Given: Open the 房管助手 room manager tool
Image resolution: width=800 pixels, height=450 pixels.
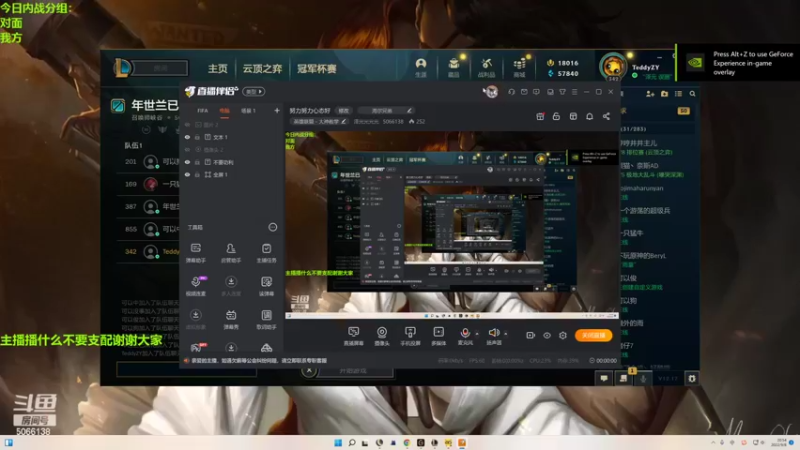Looking at the screenshot, I should click(231, 252).
